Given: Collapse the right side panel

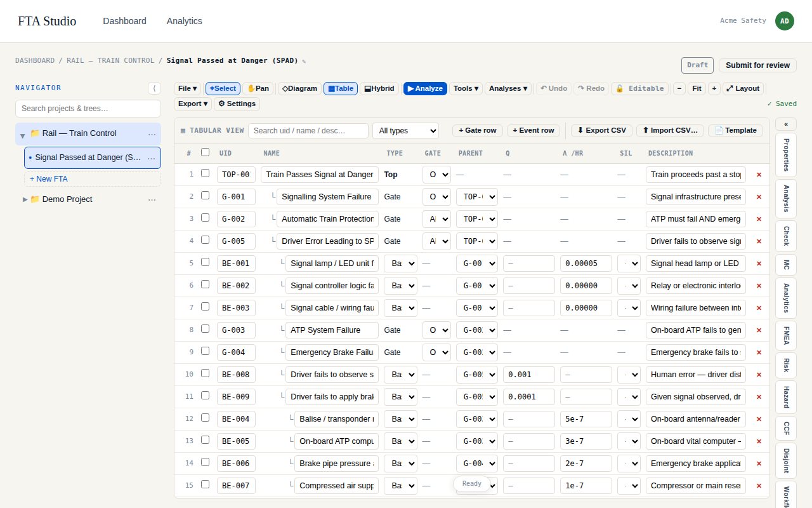Looking at the screenshot, I should point(786,124).
